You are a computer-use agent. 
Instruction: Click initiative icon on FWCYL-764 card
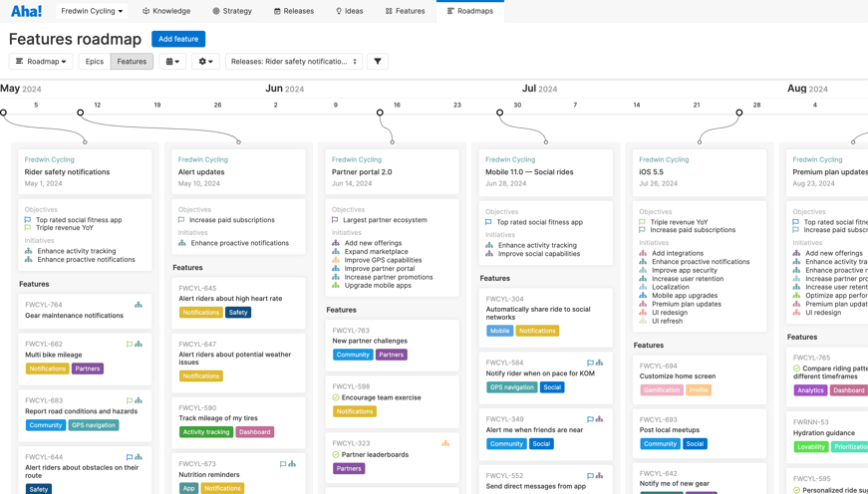tap(139, 304)
